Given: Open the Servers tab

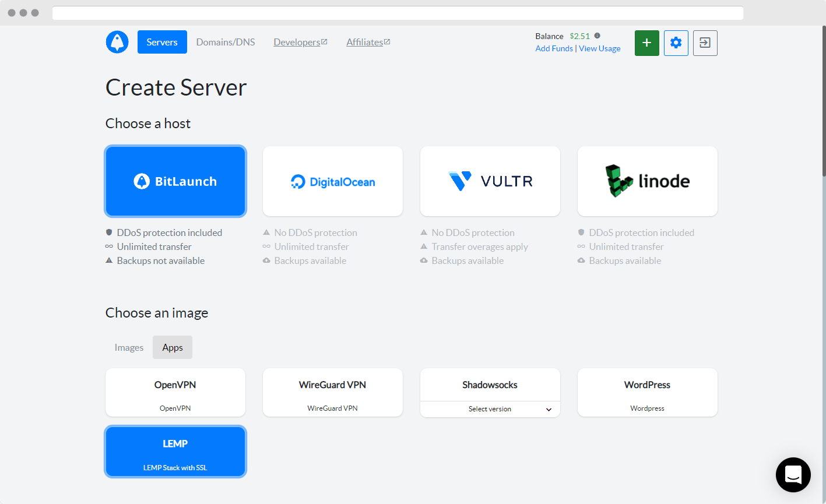Looking at the screenshot, I should tap(162, 42).
